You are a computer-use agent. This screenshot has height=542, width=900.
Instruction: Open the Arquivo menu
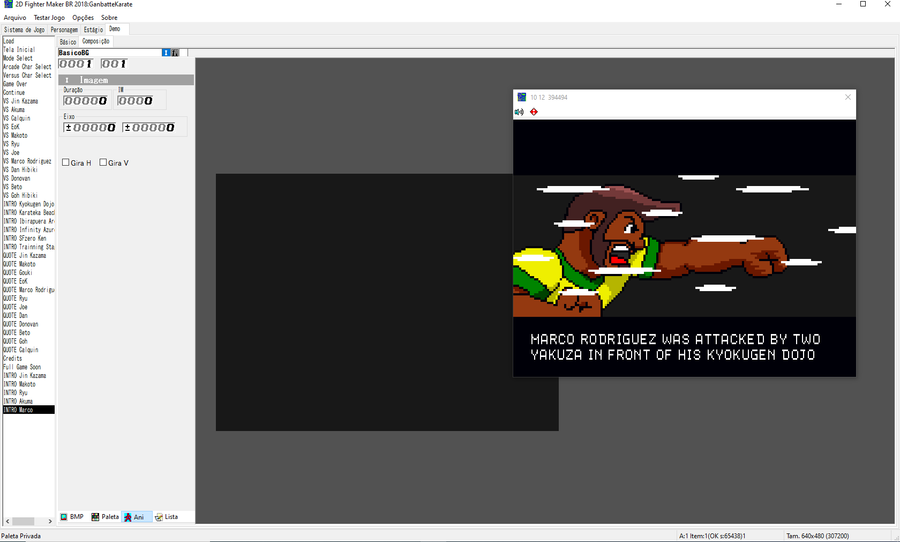[x=15, y=18]
